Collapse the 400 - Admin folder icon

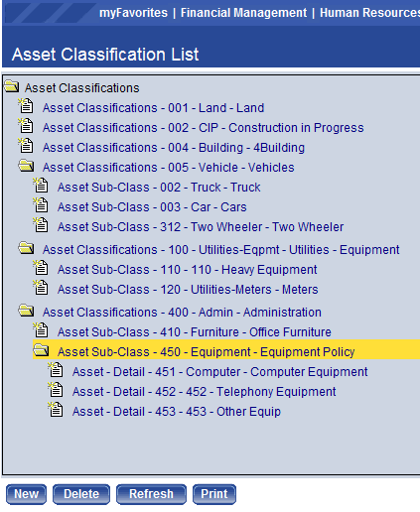(26, 311)
